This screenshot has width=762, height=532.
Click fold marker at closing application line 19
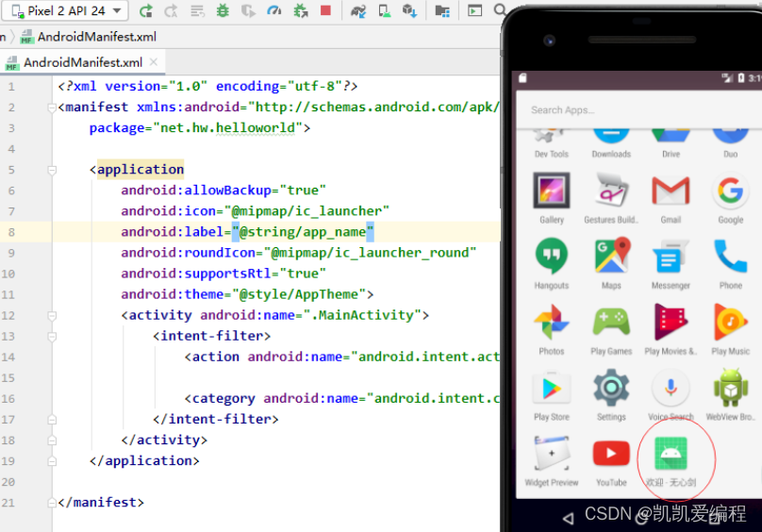point(52,461)
